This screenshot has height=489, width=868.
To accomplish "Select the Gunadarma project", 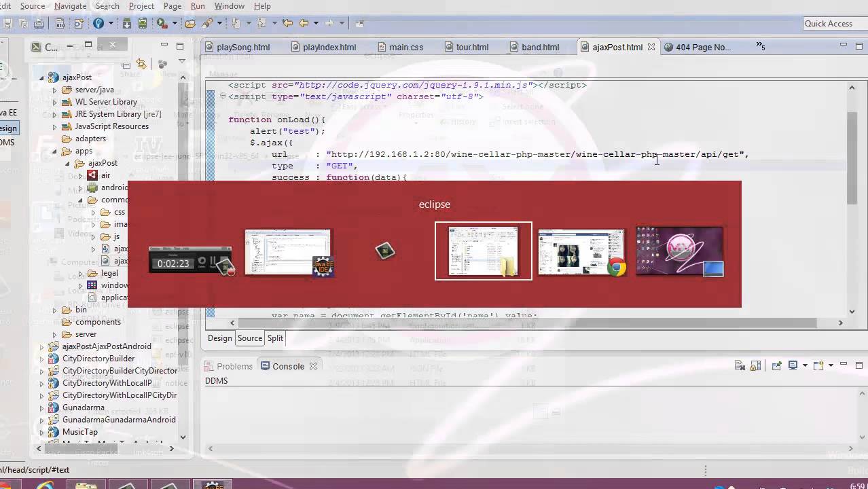I will coord(83,407).
